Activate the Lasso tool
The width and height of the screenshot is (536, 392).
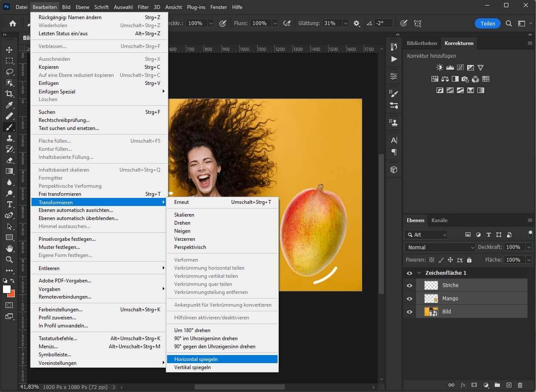pos(9,72)
